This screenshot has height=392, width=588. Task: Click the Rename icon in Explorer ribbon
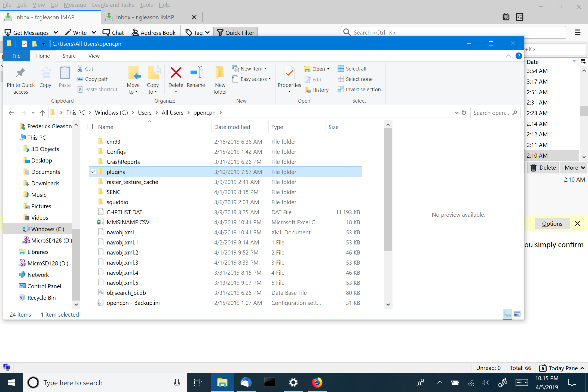pyautogui.click(x=196, y=79)
